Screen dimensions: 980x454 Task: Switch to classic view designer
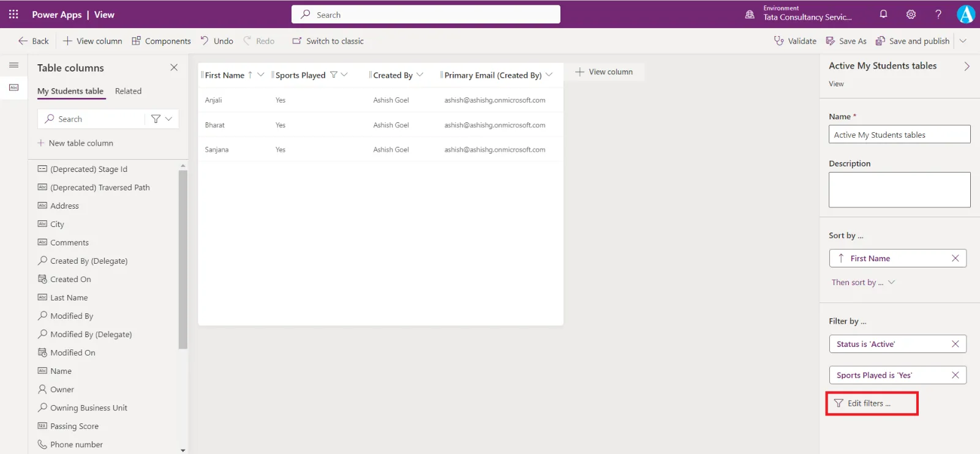(328, 41)
